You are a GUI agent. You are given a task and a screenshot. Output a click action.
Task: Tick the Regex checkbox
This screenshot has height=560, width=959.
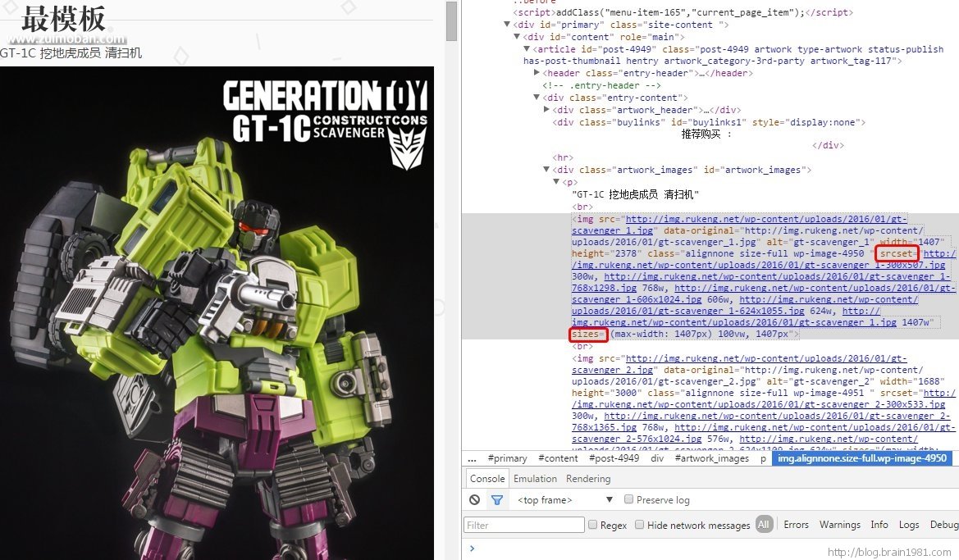592,525
